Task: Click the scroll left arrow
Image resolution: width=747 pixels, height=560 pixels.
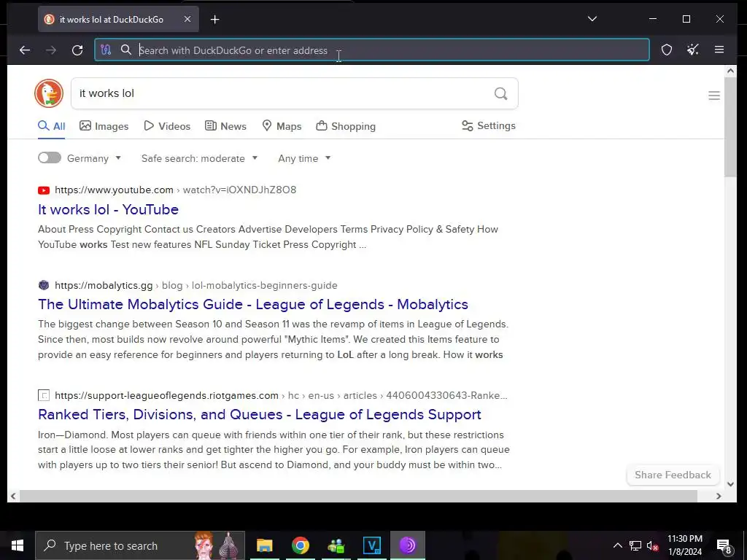Action: pos(13,496)
